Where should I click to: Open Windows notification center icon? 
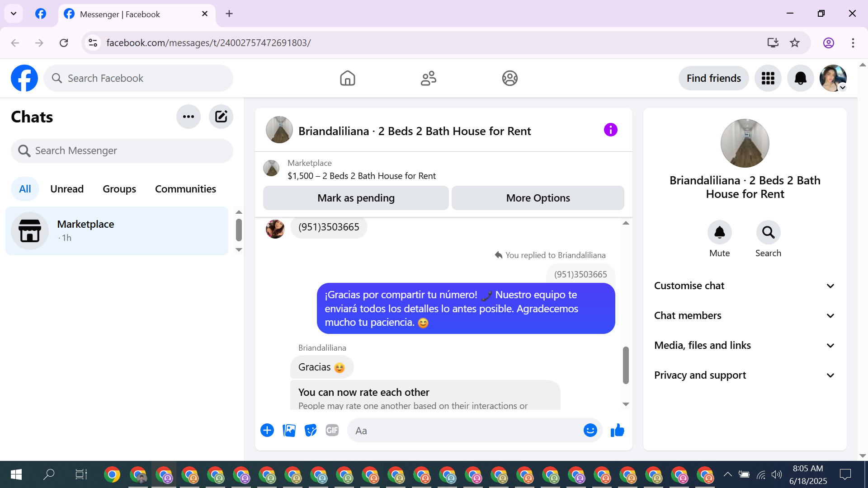845,474
